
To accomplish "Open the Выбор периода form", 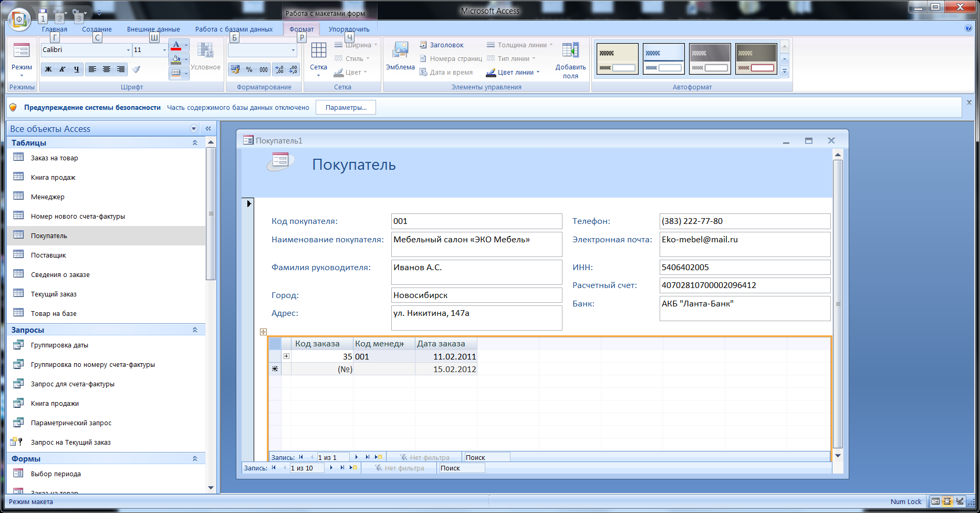I will 107,474.
